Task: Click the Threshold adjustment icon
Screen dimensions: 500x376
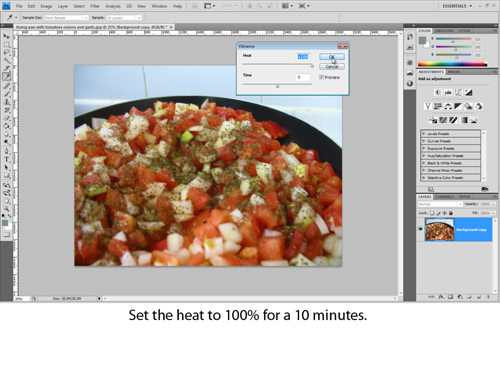Action: 453,120
